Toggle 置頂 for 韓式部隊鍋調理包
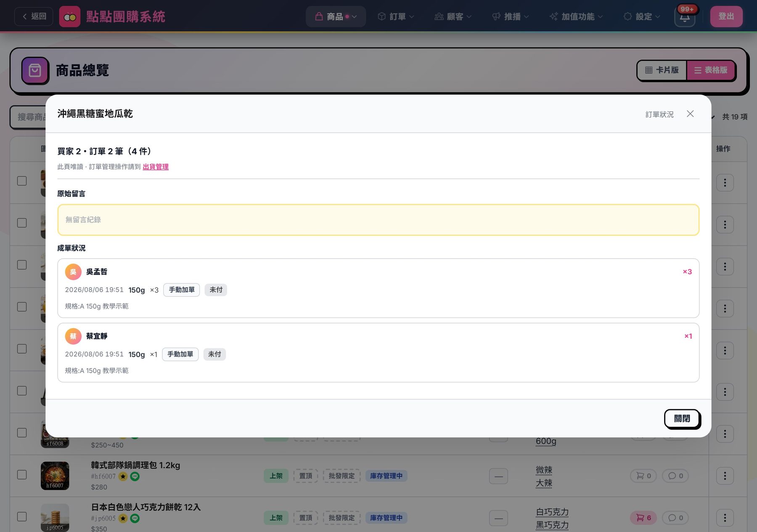This screenshot has height=532, width=757. [x=306, y=476]
